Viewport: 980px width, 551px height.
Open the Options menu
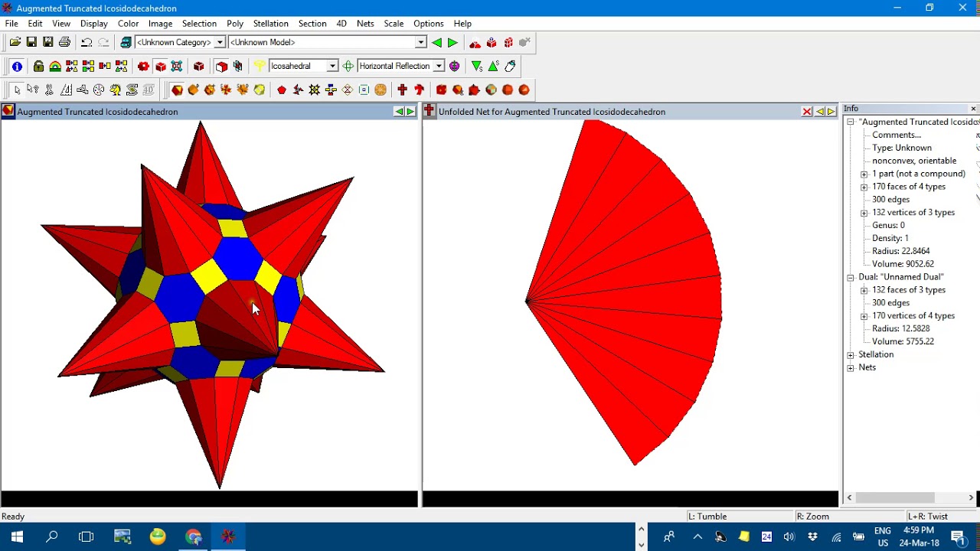click(428, 24)
